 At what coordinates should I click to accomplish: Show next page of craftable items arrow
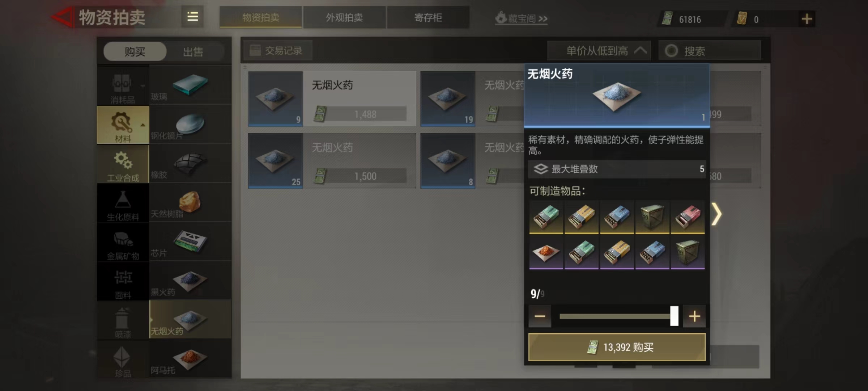coord(716,214)
